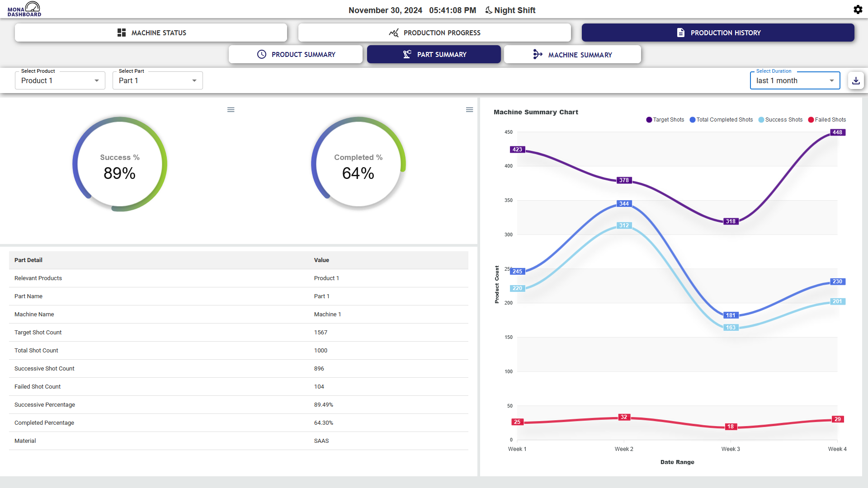Image resolution: width=868 pixels, height=488 pixels.
Task: Switch to the Product Summary tab
Action: (x=296, y=54)
